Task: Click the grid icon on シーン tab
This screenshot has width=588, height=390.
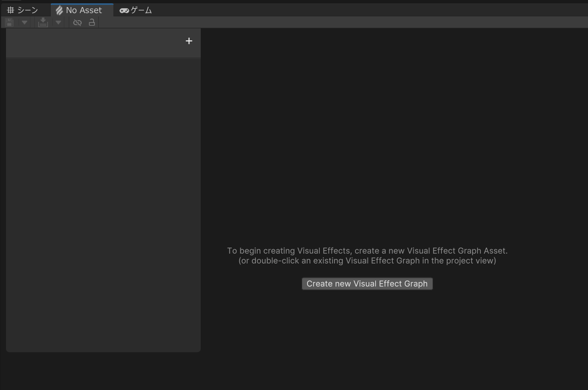Action: coord(10,10)
